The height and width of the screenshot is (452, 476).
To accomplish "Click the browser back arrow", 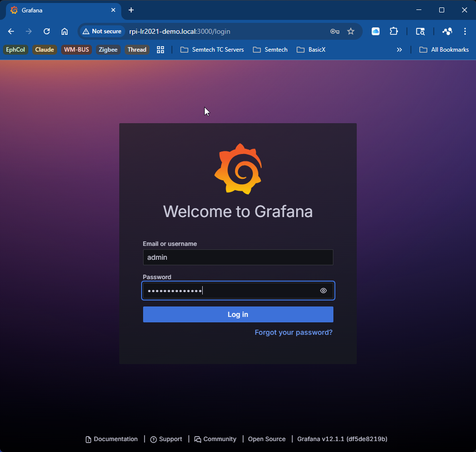I will (x=11, y=31).
